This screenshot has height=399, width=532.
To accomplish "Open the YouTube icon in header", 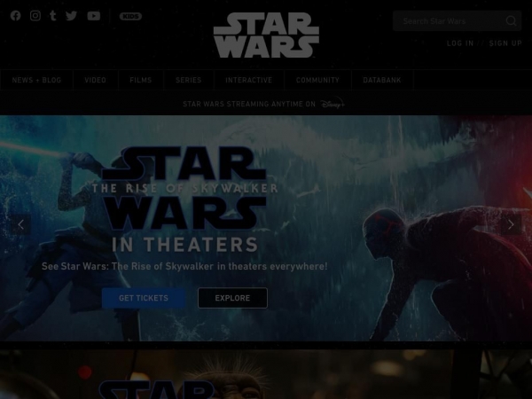I will tap(94, 16).
